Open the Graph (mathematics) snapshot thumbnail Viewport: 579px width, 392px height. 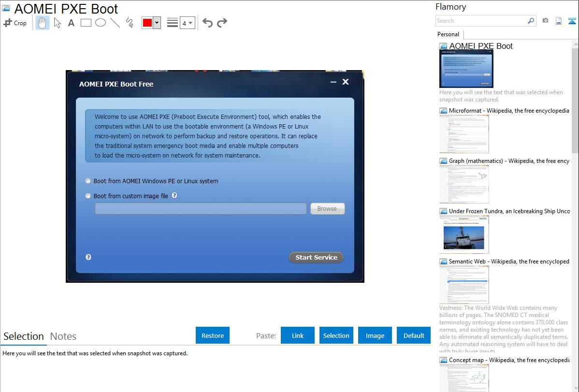464,184
